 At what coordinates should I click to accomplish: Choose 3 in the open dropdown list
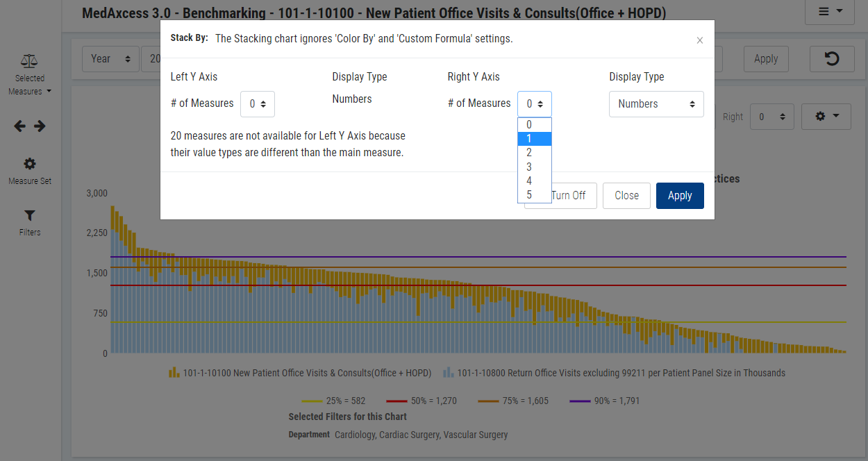pos(534,167)
